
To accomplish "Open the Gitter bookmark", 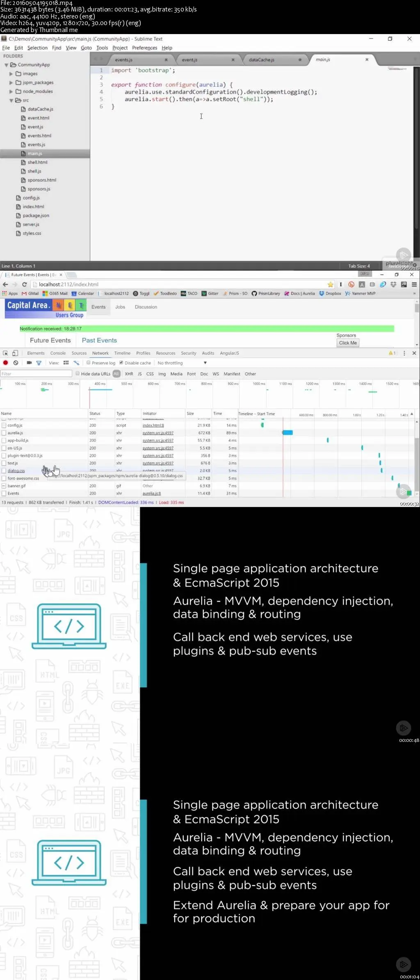I will [210, 294].
